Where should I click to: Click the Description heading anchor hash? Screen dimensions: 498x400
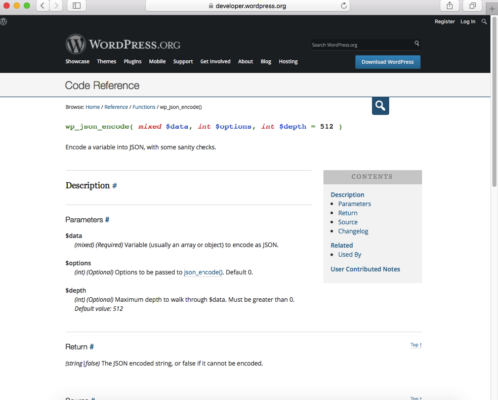pos(115,186)
